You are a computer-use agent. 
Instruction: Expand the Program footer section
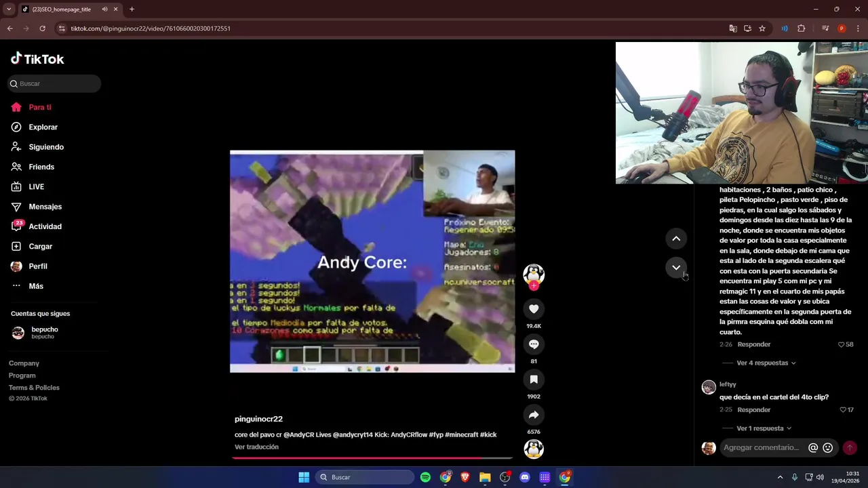22,375
